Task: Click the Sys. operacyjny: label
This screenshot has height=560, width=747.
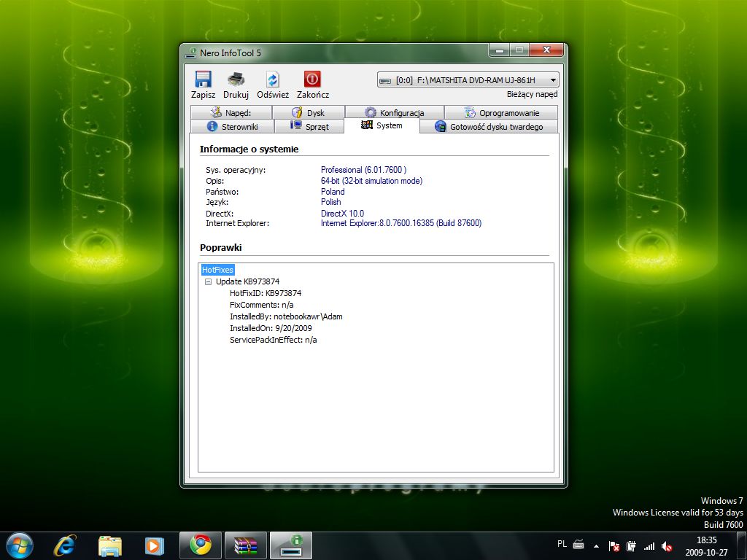Action: (x=236, y=170)
